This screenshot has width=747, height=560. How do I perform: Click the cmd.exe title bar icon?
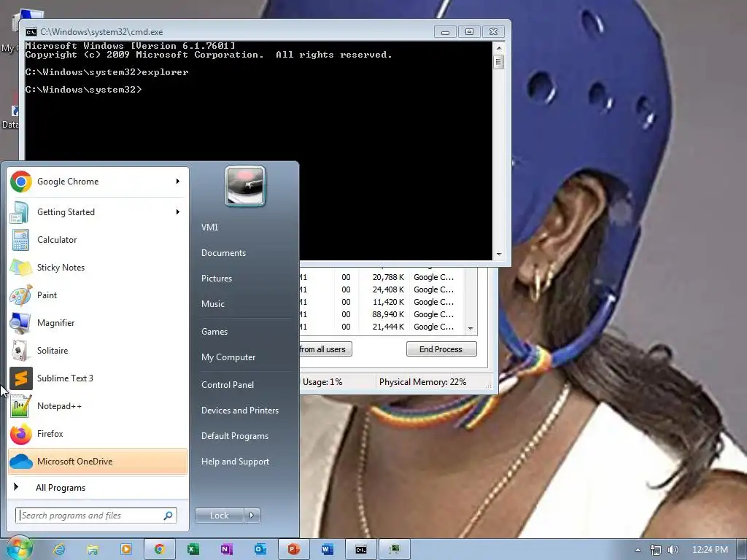click(x=31, y=32)
